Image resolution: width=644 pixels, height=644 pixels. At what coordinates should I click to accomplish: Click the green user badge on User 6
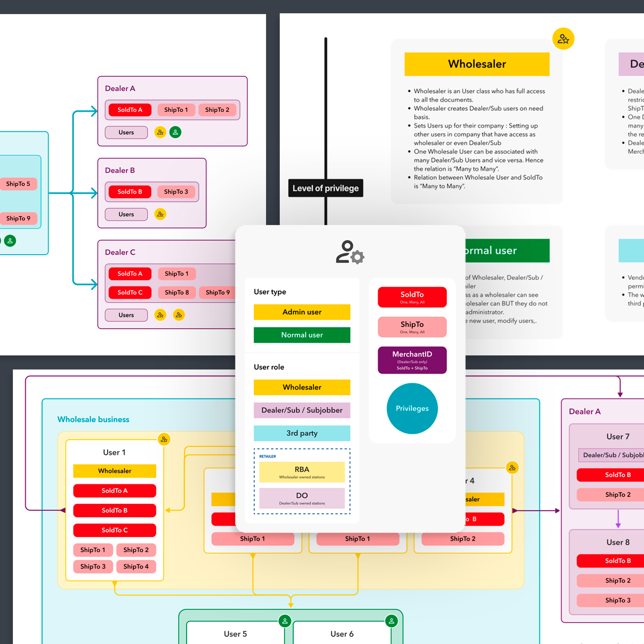(x=391, y=621)
